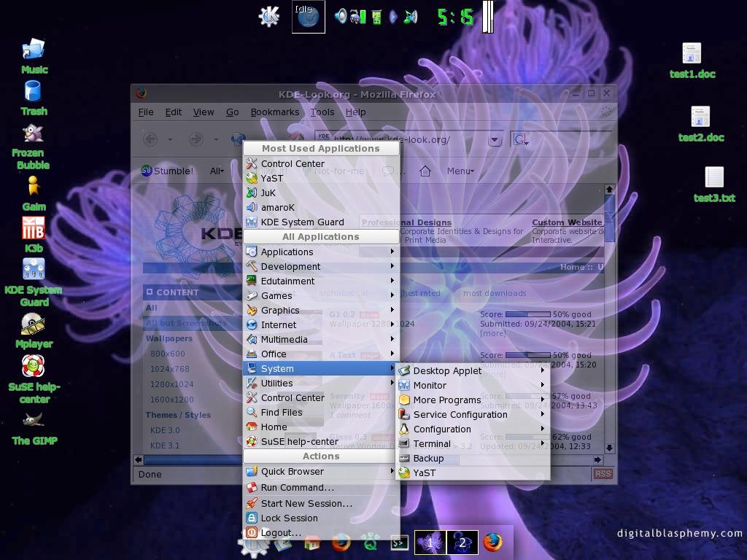Launch The GIMP from the desktop
The image size is (747, 560).
[x=34, y=420]
